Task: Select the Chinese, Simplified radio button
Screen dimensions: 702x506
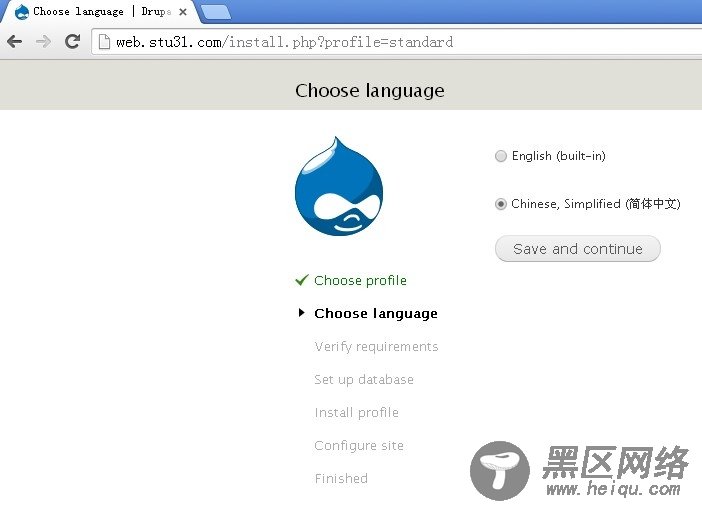Action: point(501,204)
